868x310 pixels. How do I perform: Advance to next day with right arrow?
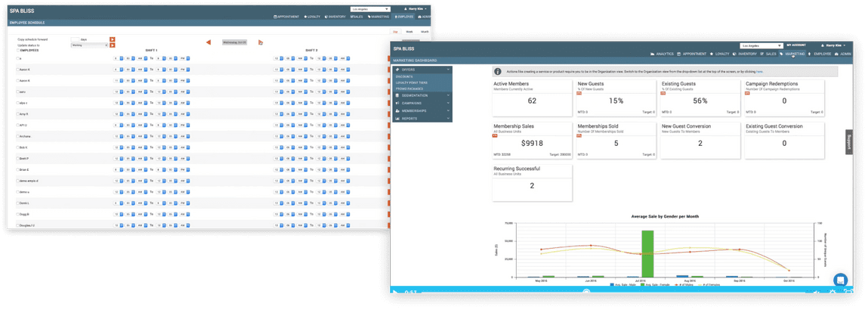tap(261, 42)
